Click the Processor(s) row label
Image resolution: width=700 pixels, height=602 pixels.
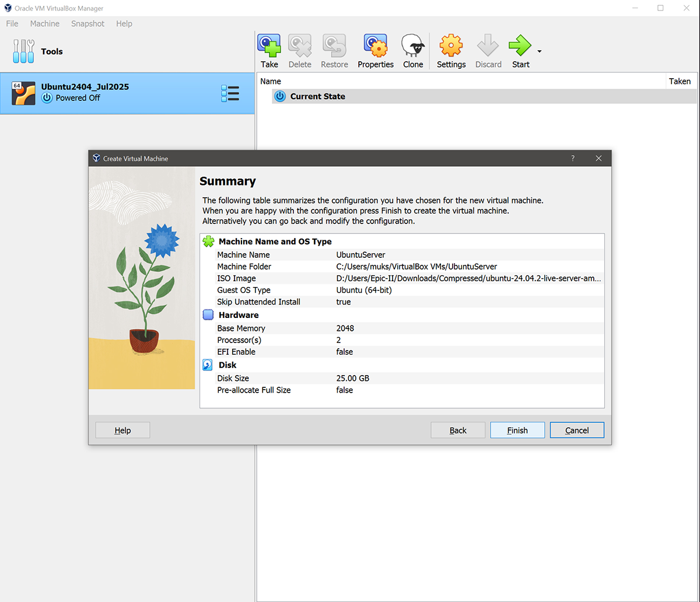coord(239,340)
